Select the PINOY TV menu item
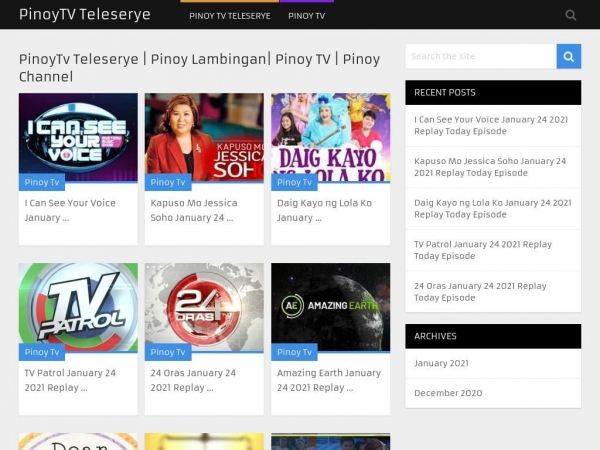The height and width of the screenshot is (450, 600). (x=307, y=16)
